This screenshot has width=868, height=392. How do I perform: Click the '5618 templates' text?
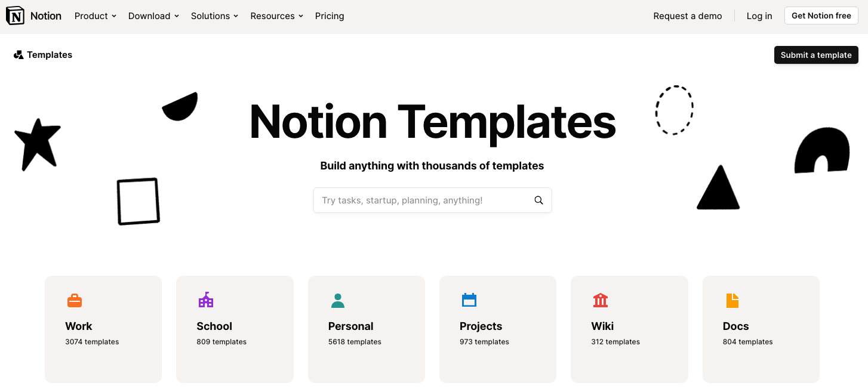coord(355,342)
